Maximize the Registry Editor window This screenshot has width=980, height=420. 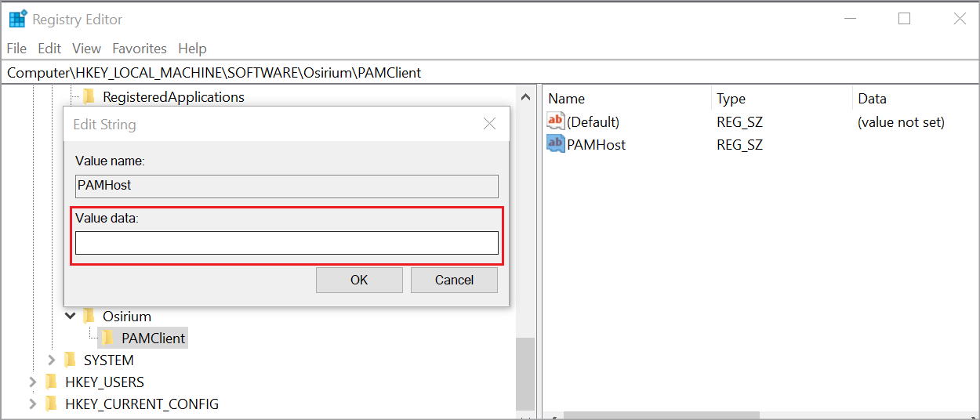[904, 19]
